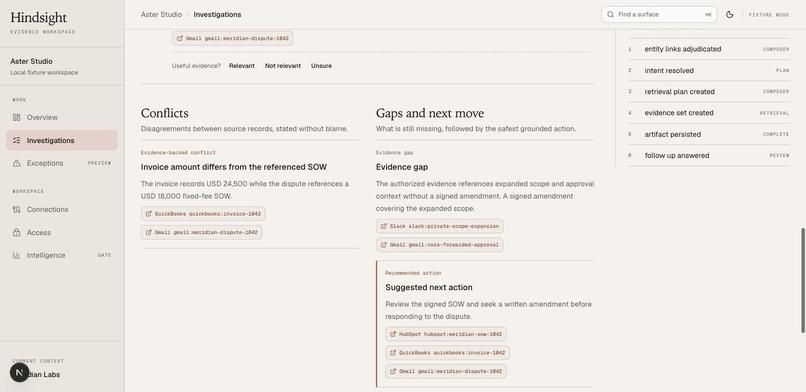Screen dimensions: 806x392
Task: Click the GATE badge next to Intelligence
Action: click(x=104, y=255)
